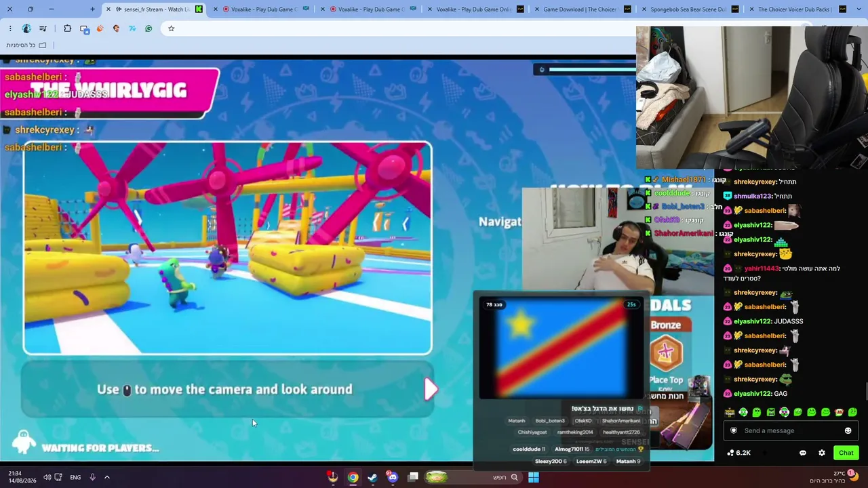Click the taskbar microphone icon
868x488 pixels.
click(92, 477)
